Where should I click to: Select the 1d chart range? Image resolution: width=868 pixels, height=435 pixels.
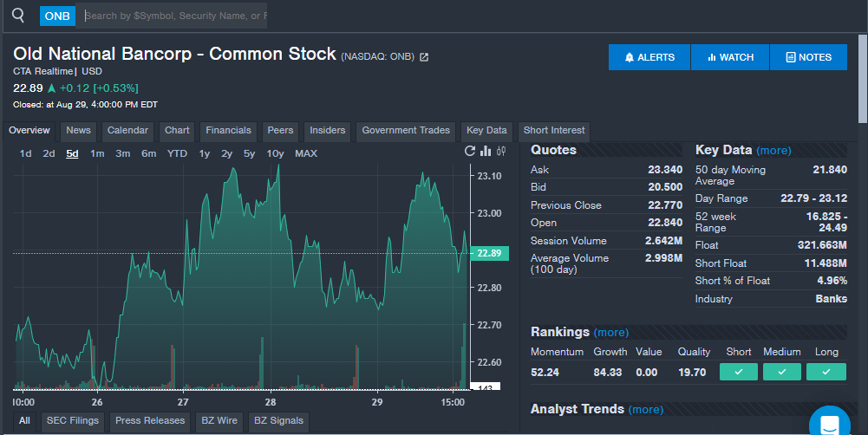25,154
